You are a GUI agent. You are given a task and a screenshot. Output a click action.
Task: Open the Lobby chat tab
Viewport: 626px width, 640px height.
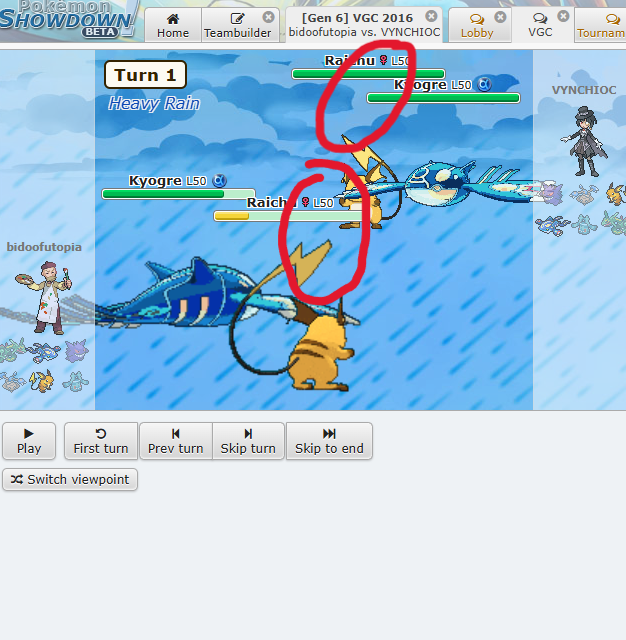tap(477, 25)
